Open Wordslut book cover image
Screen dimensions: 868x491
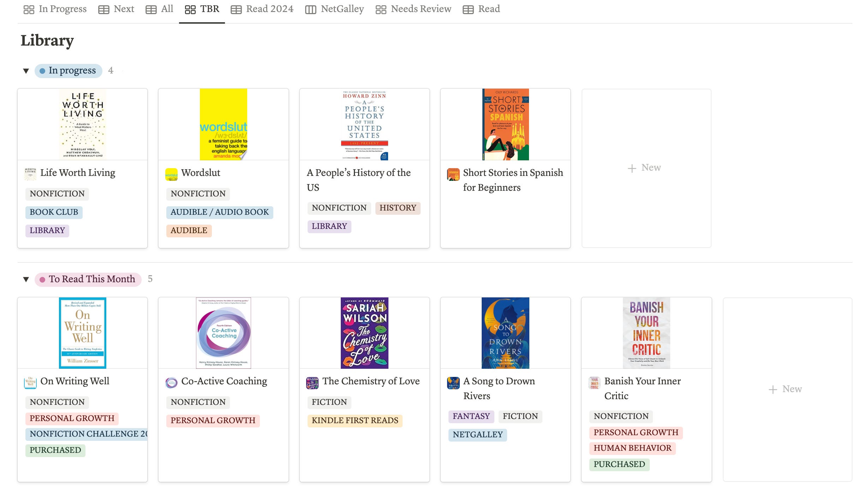point(224,124)
